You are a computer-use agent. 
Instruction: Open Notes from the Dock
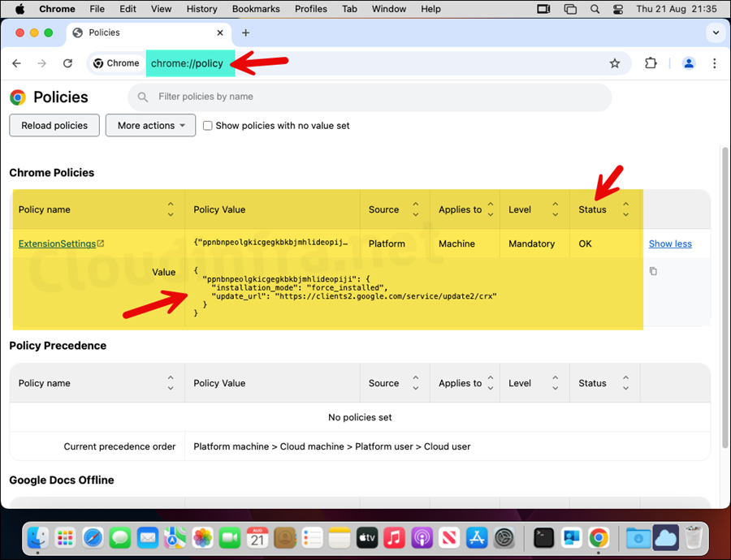[340, 537]
